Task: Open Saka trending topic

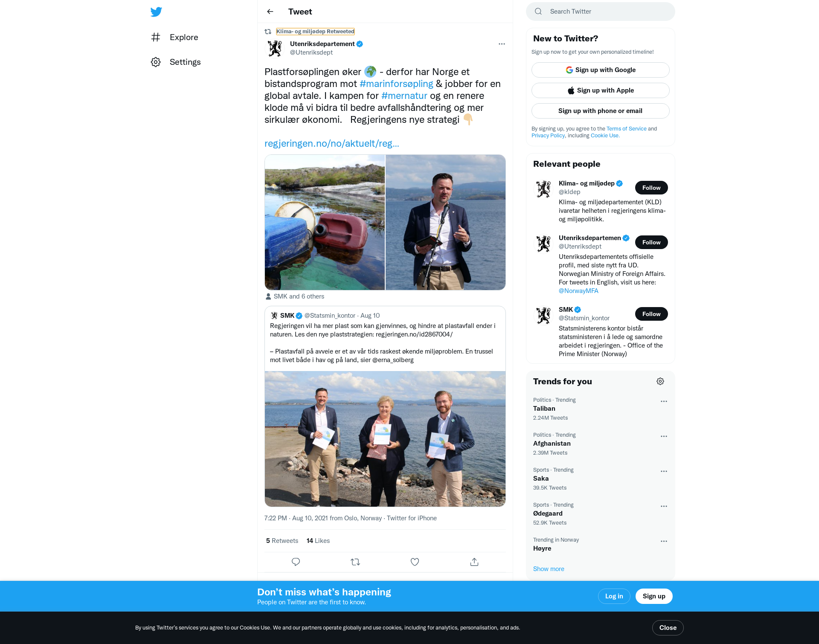Action: tap(541, 479)
